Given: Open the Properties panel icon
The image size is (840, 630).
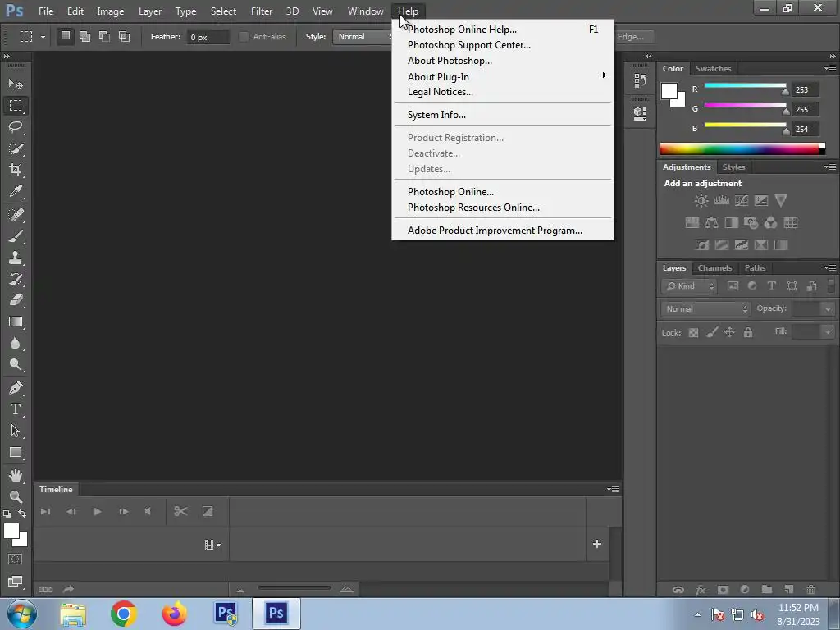Looking at the screenshot, I should coord(640,113).
